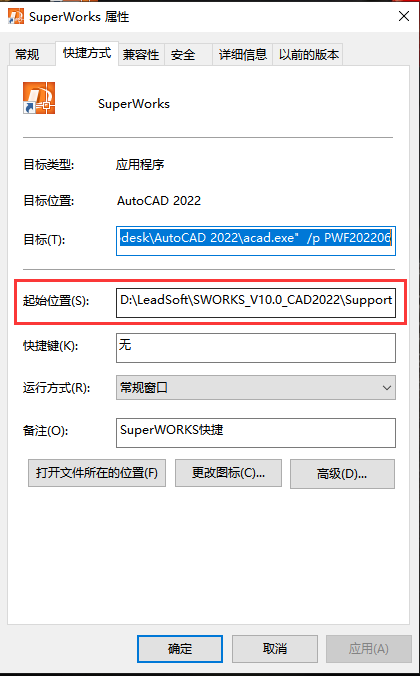This screenshot has height=676, width=420.
Task: Click the 取消 button
Action: [x=275, y=649]
